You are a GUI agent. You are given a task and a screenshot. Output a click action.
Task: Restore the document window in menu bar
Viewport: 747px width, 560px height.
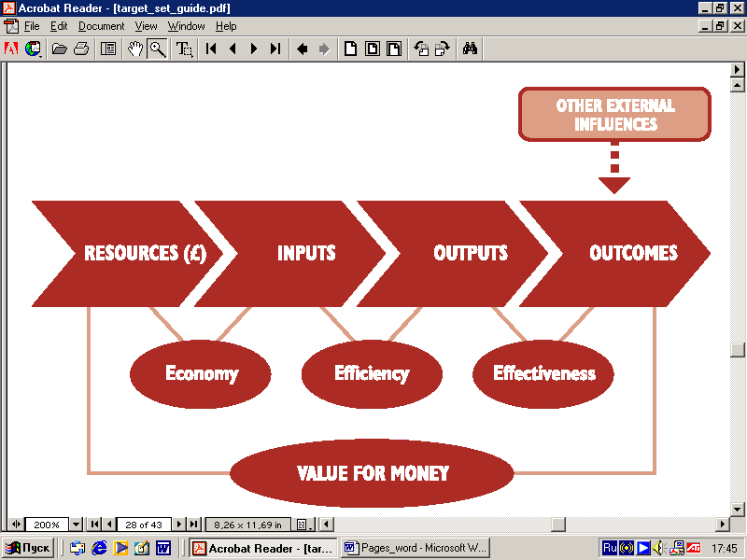tap(720, 26)
